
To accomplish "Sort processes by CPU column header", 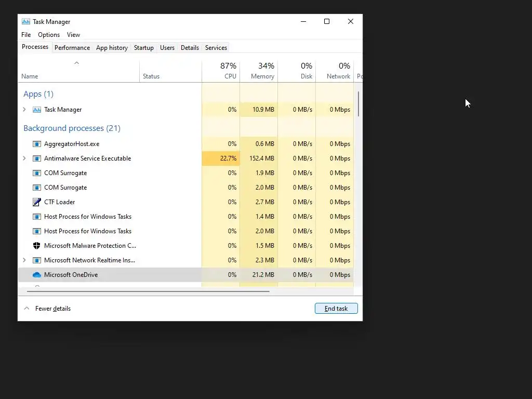I will coord(221,71).
